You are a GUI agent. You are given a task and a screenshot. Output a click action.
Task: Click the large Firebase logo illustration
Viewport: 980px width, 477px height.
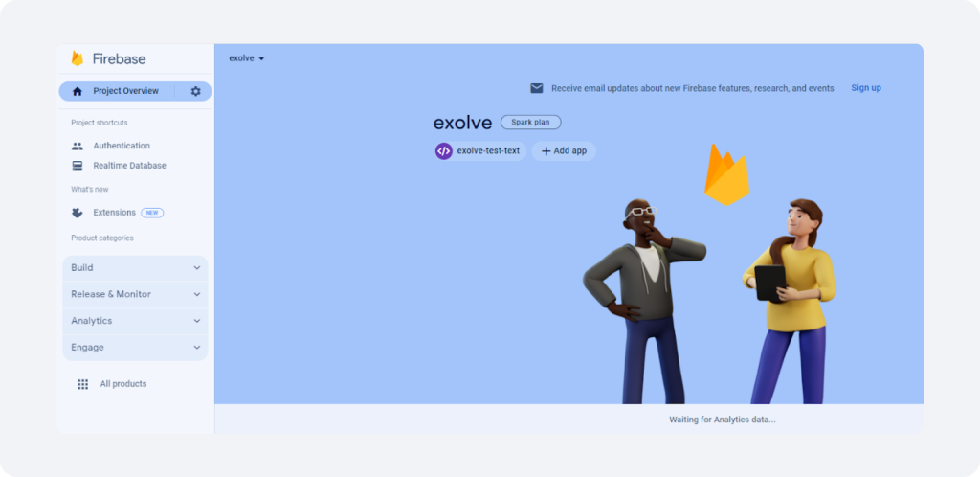click(x=726, y=174)
